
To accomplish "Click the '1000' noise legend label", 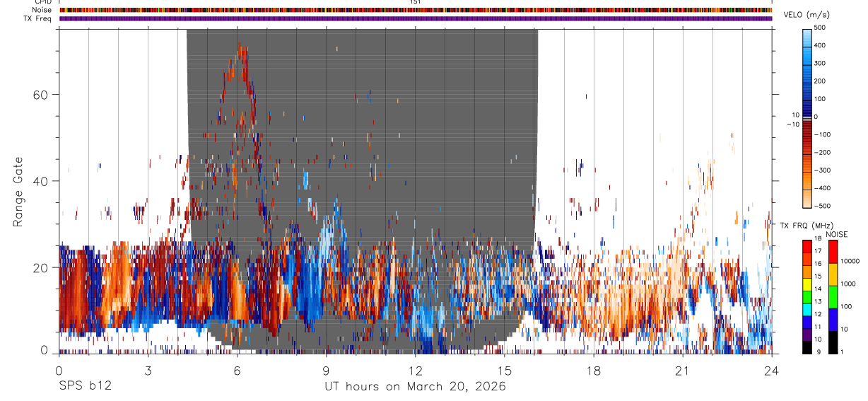I will point(848,284).
